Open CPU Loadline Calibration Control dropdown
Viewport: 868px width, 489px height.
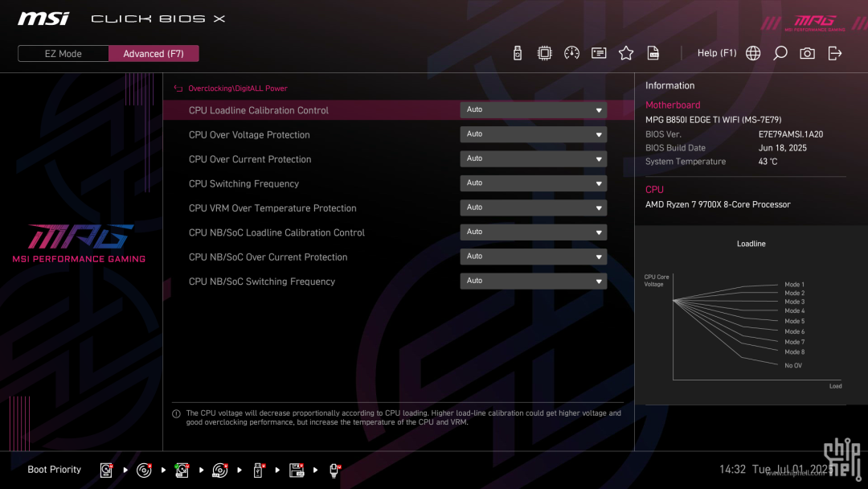[533, 109]
